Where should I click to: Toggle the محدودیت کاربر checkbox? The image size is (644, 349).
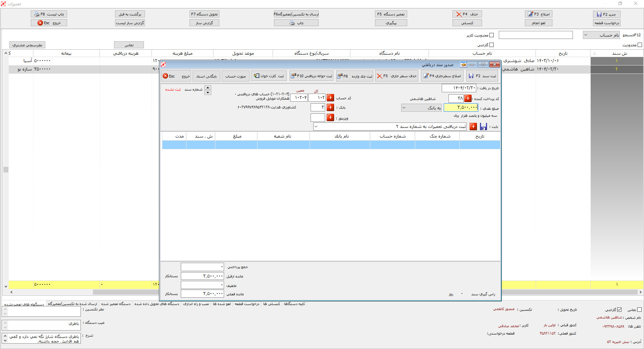click(491, 35)
